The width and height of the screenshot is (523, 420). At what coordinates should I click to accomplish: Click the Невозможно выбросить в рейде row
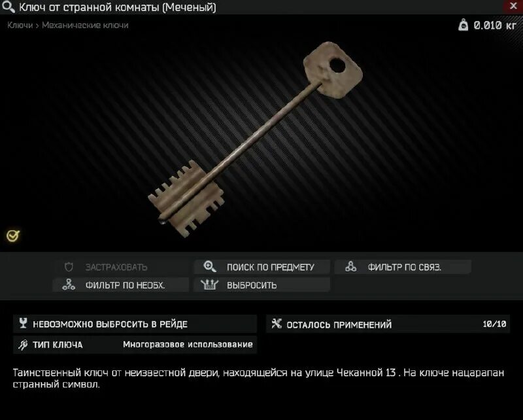(135, 324)
